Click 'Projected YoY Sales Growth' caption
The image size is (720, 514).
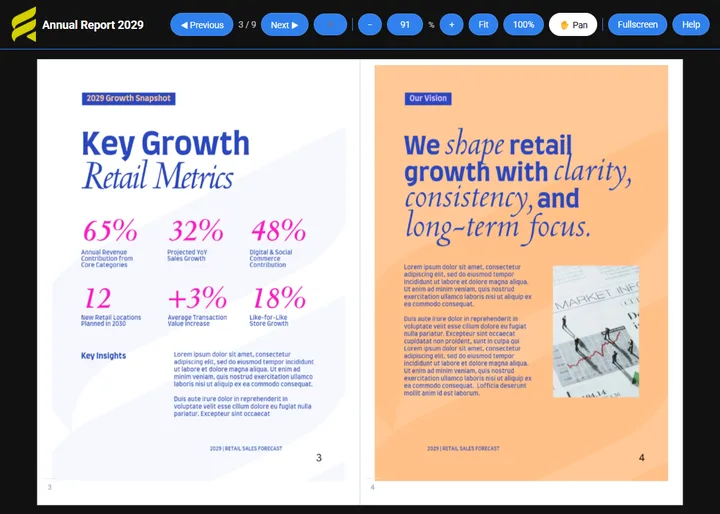click(187, 255)
